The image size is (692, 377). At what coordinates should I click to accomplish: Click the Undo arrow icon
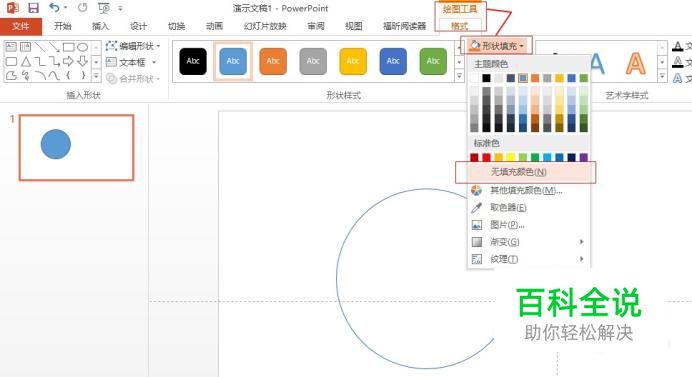click(54, 8)
